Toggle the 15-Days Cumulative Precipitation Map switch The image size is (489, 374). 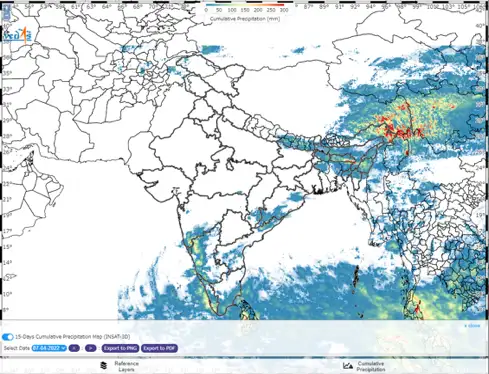(7, 337)
